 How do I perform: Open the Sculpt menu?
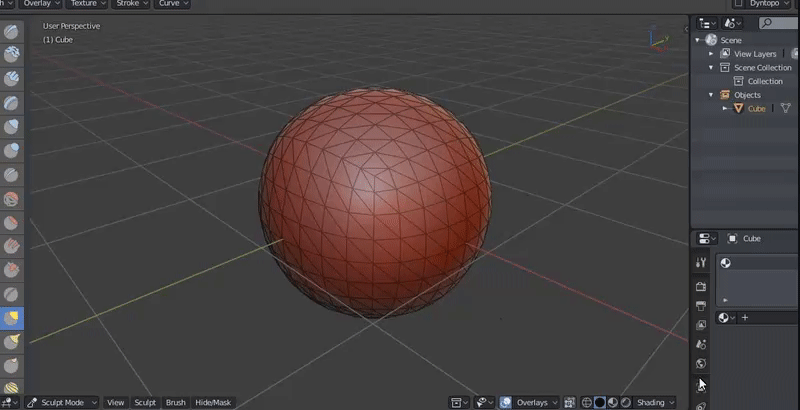[145, 402]
